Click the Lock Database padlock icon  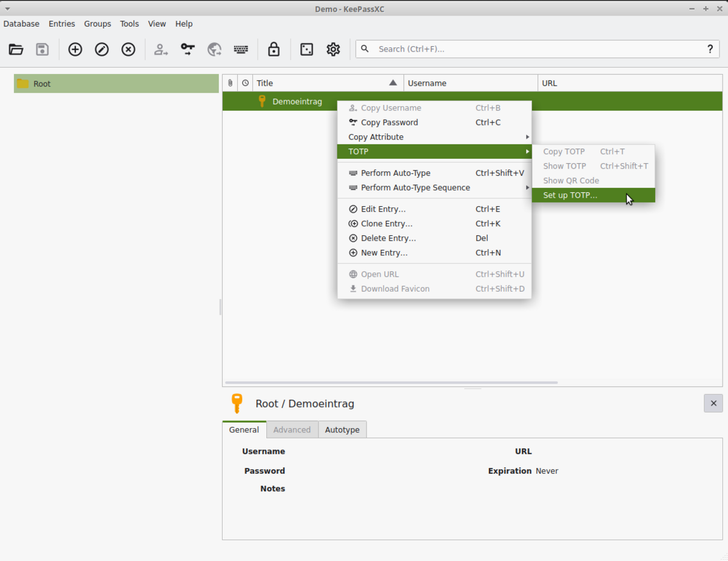coord(274,49)
